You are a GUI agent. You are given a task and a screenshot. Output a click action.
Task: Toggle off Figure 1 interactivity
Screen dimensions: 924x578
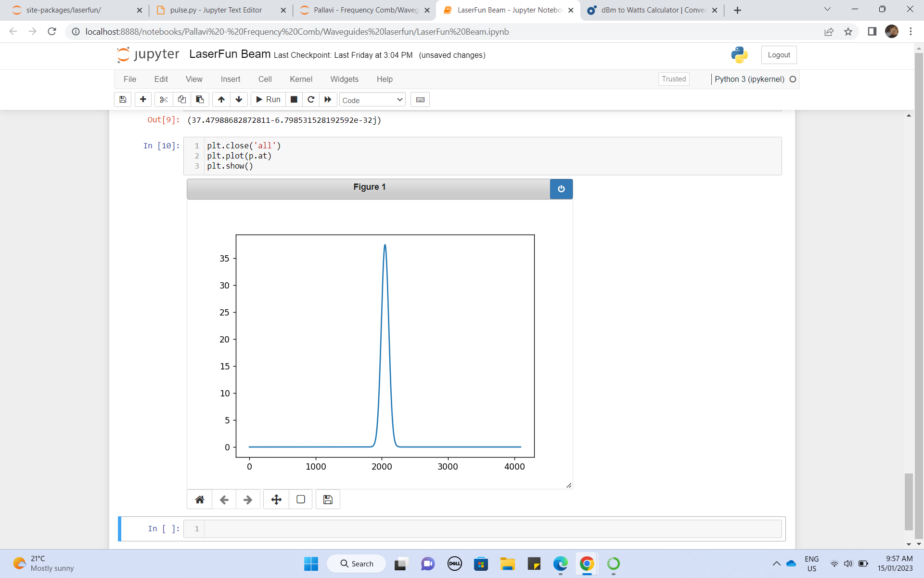tap(561, 189)
